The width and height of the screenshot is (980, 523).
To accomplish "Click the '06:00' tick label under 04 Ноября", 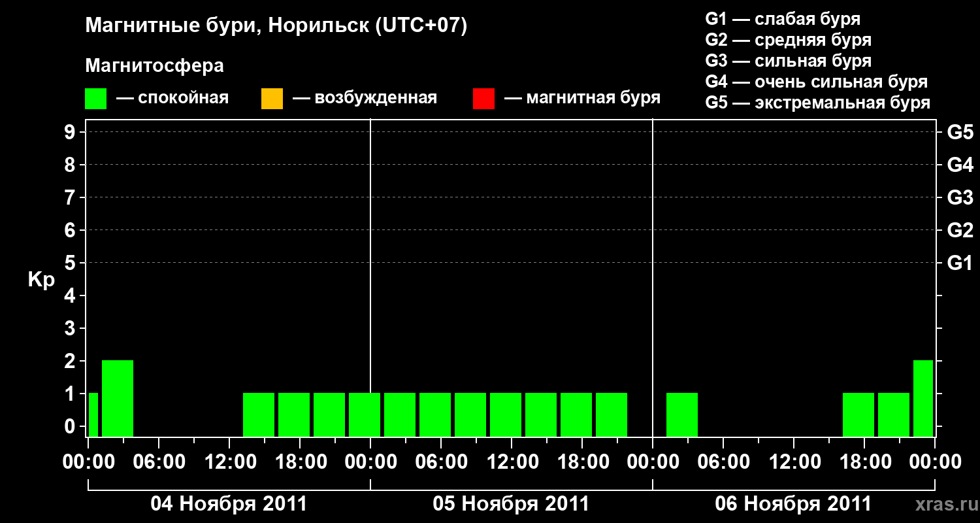I will coord(158,462).
